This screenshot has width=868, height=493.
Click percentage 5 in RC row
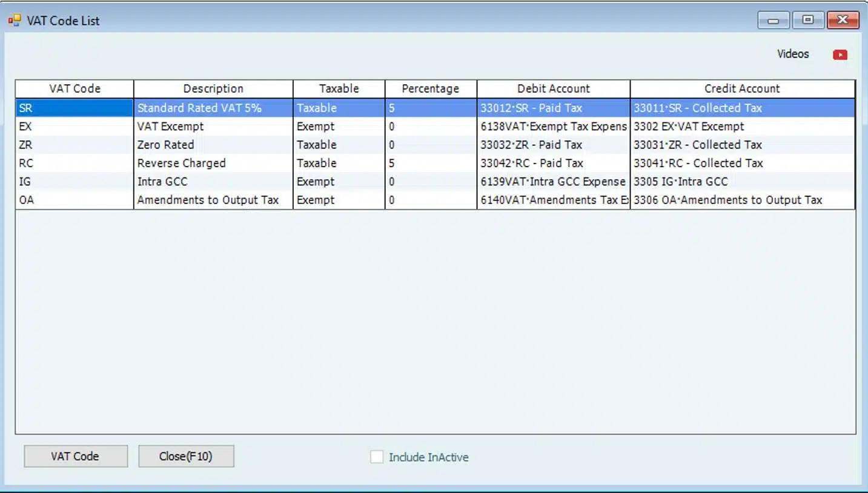point(431,163)
